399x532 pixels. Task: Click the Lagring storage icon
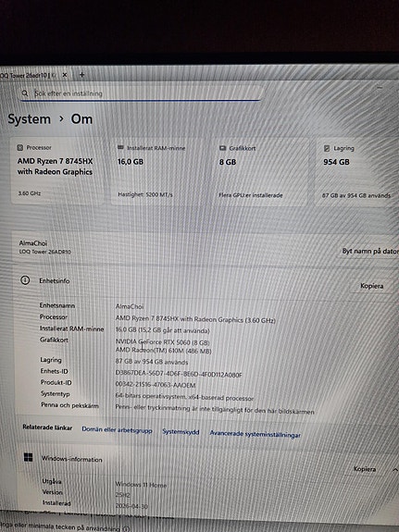pyautogui.click(x=327, y=148)
